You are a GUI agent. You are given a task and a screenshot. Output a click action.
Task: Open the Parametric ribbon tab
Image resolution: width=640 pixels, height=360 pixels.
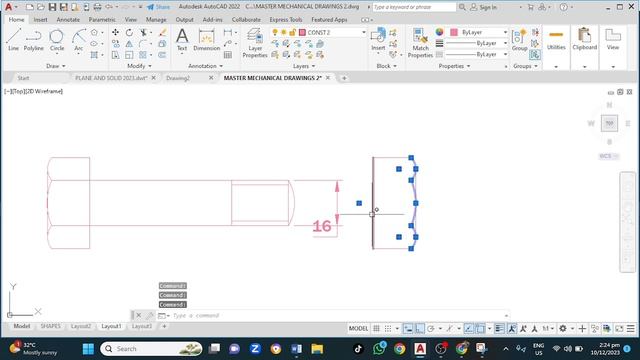click(102, 20)
